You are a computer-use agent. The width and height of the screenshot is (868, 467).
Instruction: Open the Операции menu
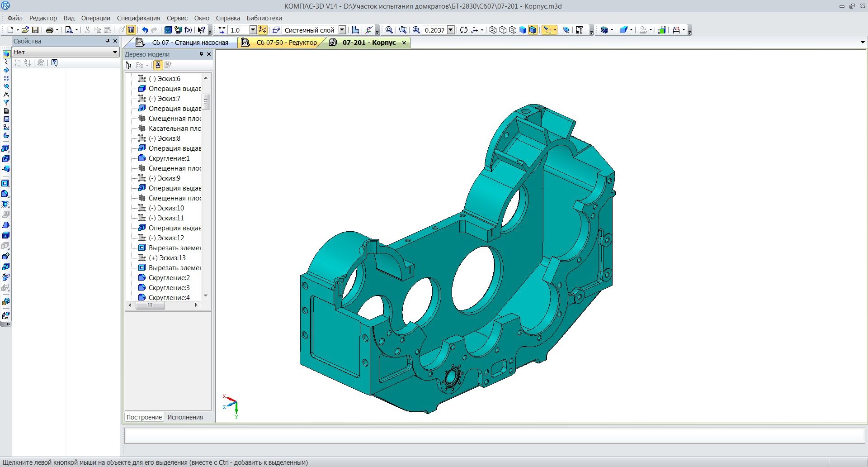pos(95,18)
